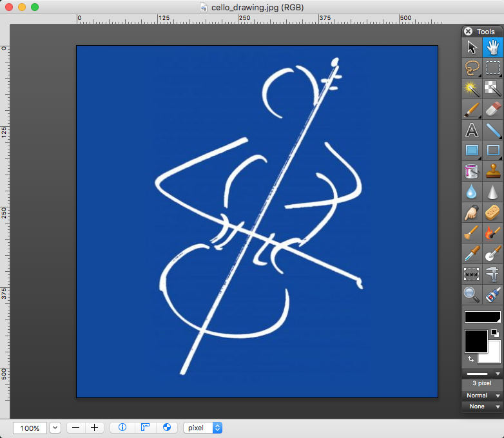Toggle the rulers button in bottom bar
504x438 pixels.
tap(145, 428)
